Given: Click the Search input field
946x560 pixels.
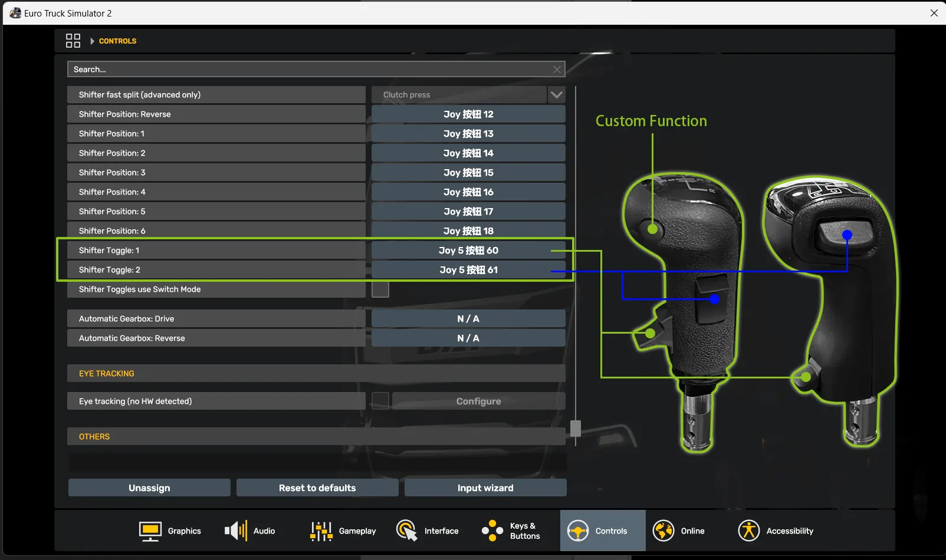Looking at the screenshot, I should [316, 70].
